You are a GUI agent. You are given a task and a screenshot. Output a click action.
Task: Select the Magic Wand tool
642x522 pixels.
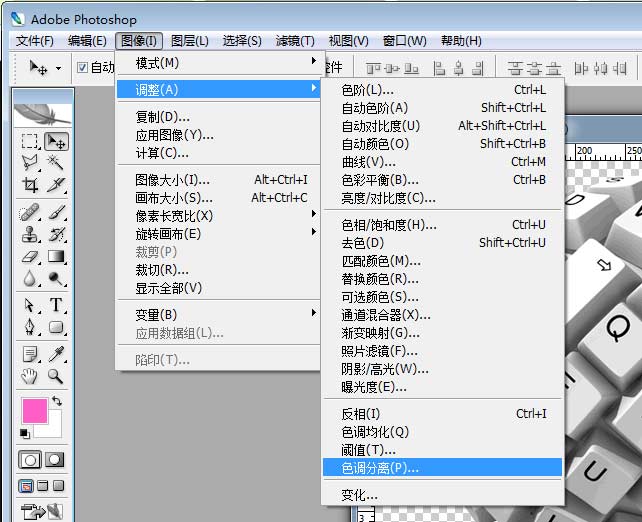[56, 163]
